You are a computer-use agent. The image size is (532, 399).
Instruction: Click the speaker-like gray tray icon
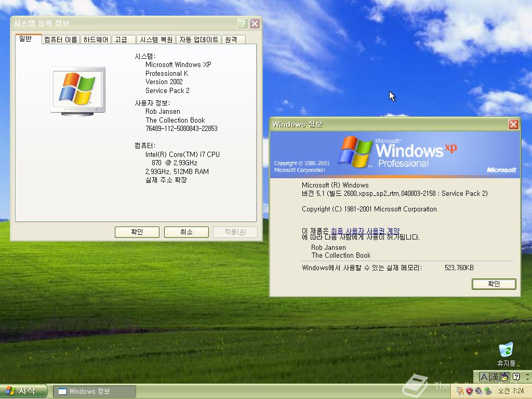coord(478,391)
